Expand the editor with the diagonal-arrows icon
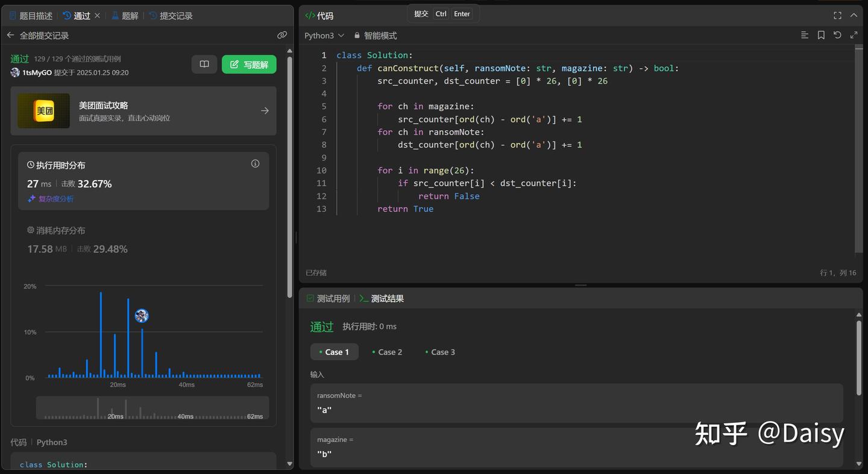The height and width of the screenshot is (474, 868). pyautogui.click(x=854, y=35)
